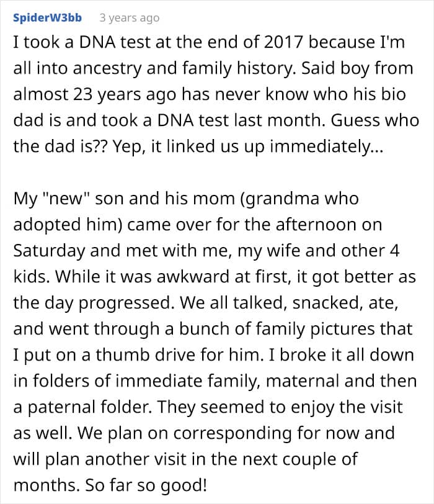
Task: Click the phrase 'Guess who' in the comment
Action: click(x=375, y=120)
